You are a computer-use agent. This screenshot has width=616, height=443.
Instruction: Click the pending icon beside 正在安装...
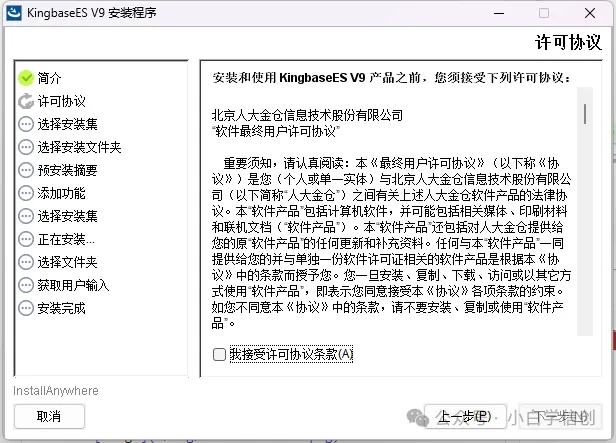click(x=26, y=239)
